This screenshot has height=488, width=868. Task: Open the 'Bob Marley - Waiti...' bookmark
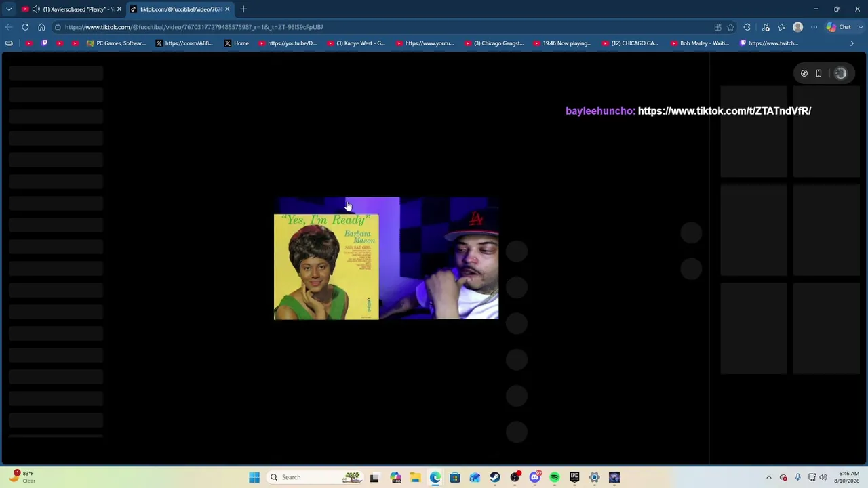(699, 43)
